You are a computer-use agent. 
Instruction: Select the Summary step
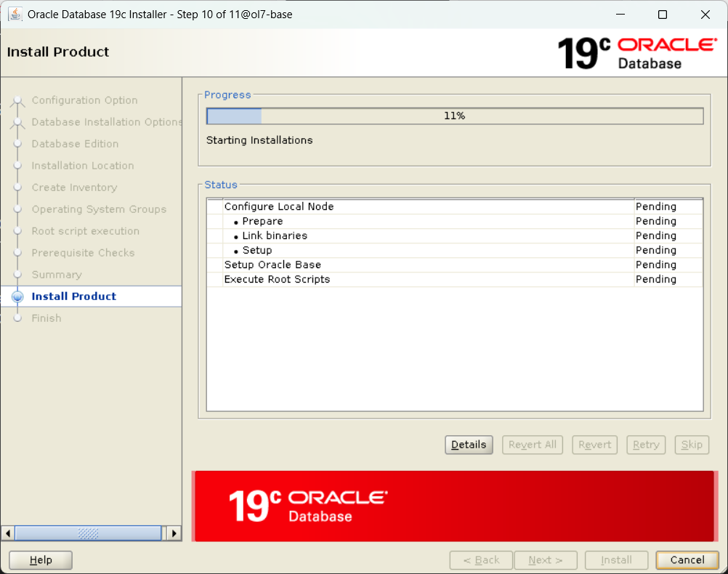point(57,275)
